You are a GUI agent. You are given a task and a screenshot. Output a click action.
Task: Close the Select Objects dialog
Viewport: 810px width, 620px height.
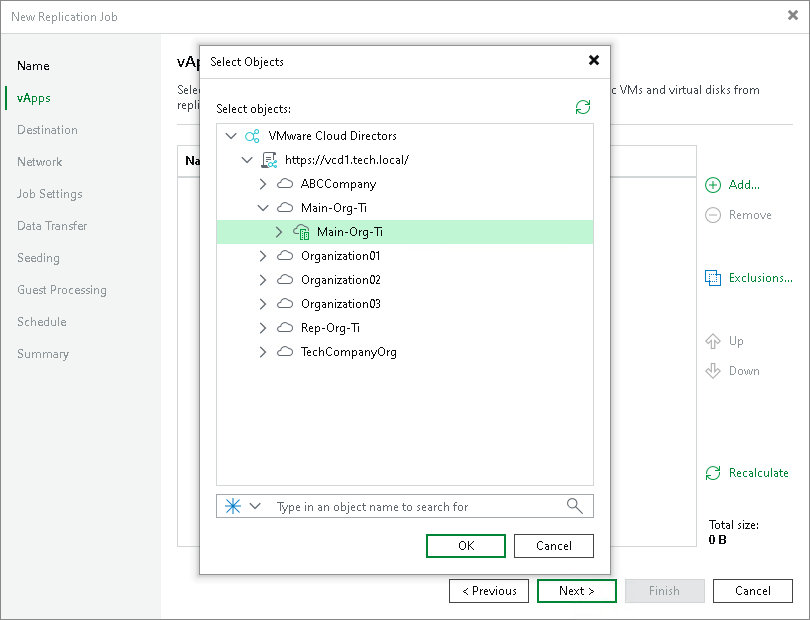[594, 60]
